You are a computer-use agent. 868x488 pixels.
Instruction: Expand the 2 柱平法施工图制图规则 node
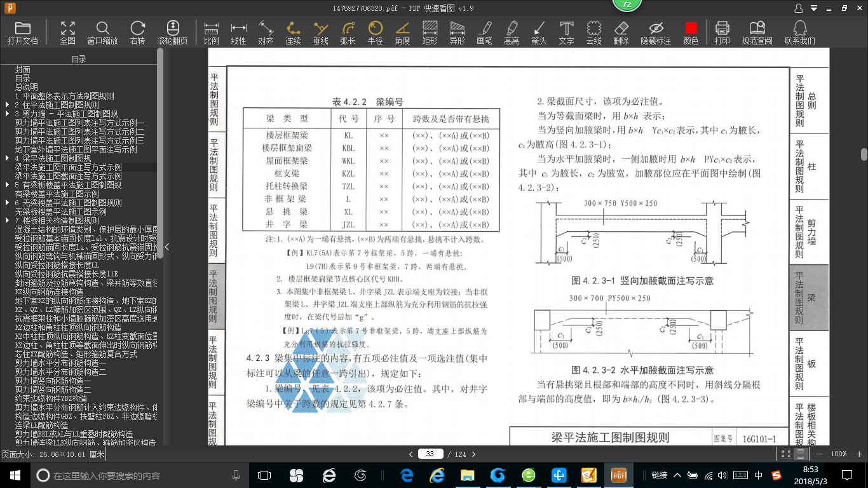[7, 105]
